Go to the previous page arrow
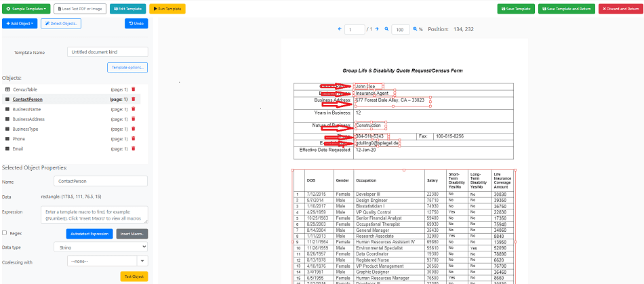Viewport: 644px width, 284px height. tap(340, 29)
